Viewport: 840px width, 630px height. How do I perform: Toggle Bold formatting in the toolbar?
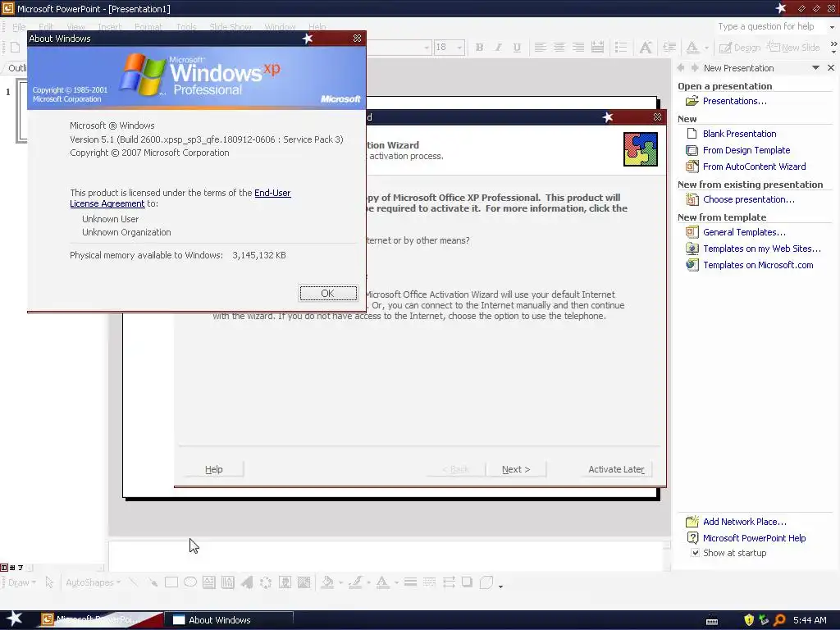pyautogui.click(x=479, y=48)
